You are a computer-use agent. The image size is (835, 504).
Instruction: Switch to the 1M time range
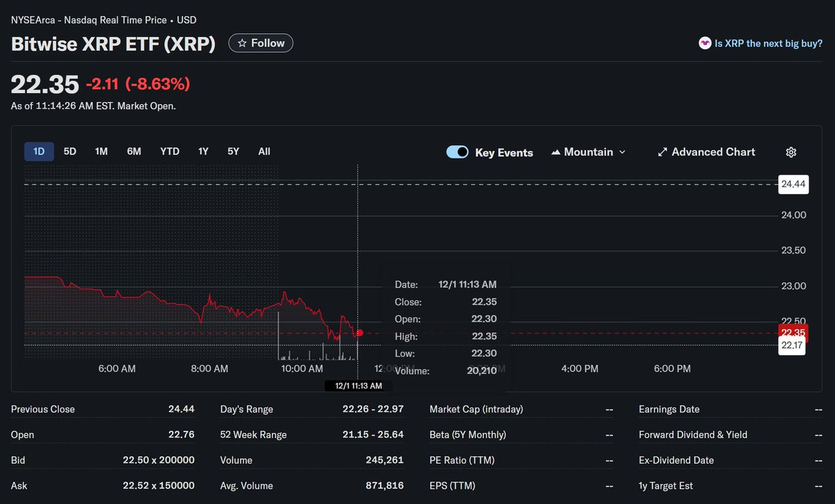pyautogui.click(x=101, y=152)
